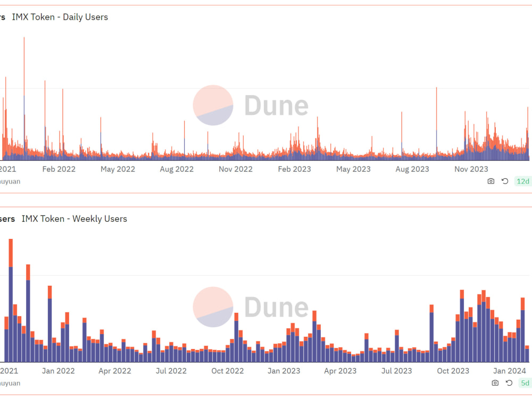This screenshot has height=399, width=532.
Task: Click the Oct 2023 axis label on Weekly chart
Action: 453,371
